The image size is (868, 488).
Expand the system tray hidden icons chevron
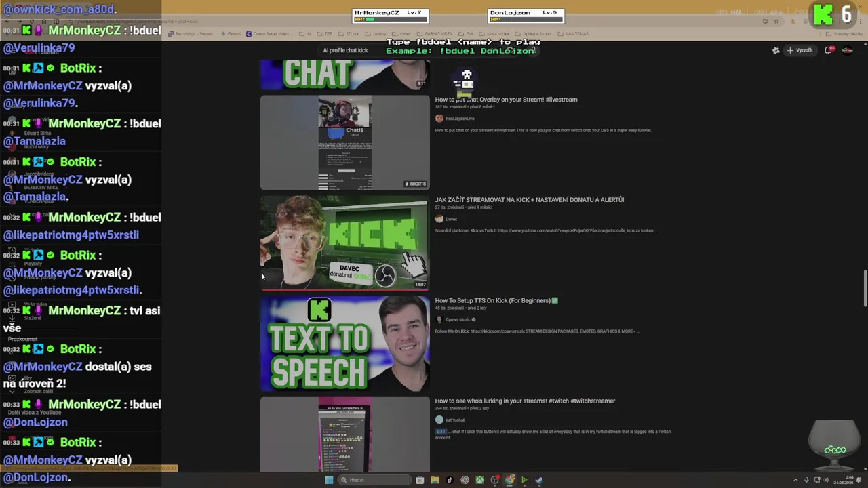coord(795,480)
